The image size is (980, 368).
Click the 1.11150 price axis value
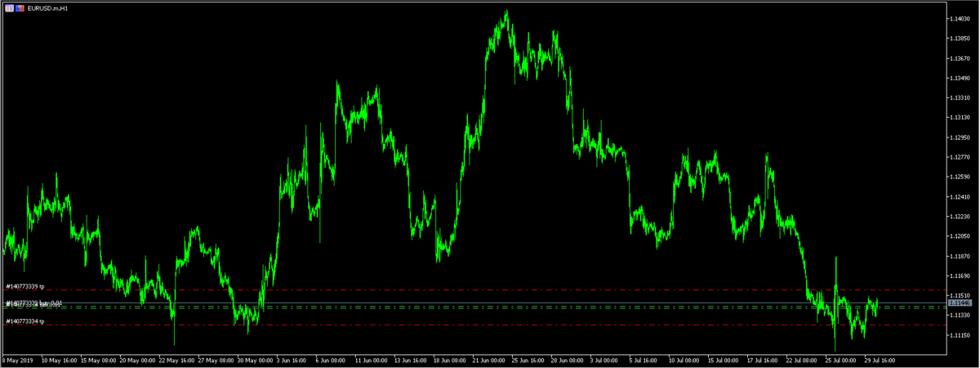(x=960, y=335)
